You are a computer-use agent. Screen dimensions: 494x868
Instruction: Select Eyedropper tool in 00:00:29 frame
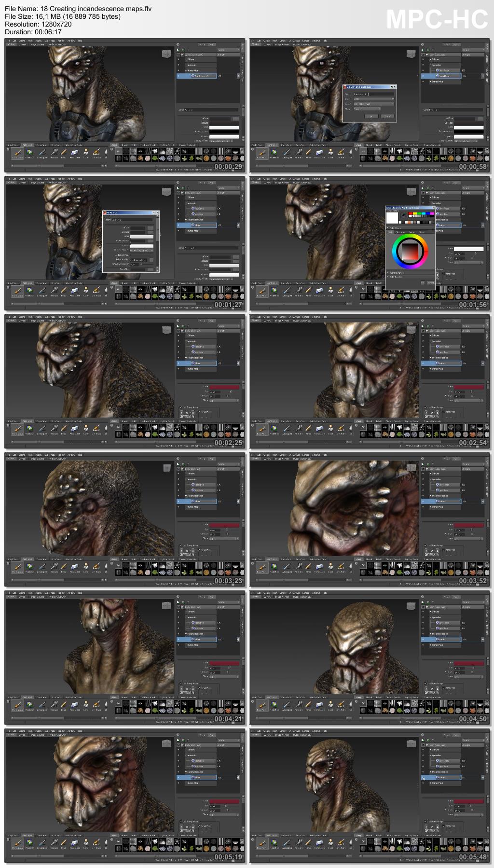(42, 153)
